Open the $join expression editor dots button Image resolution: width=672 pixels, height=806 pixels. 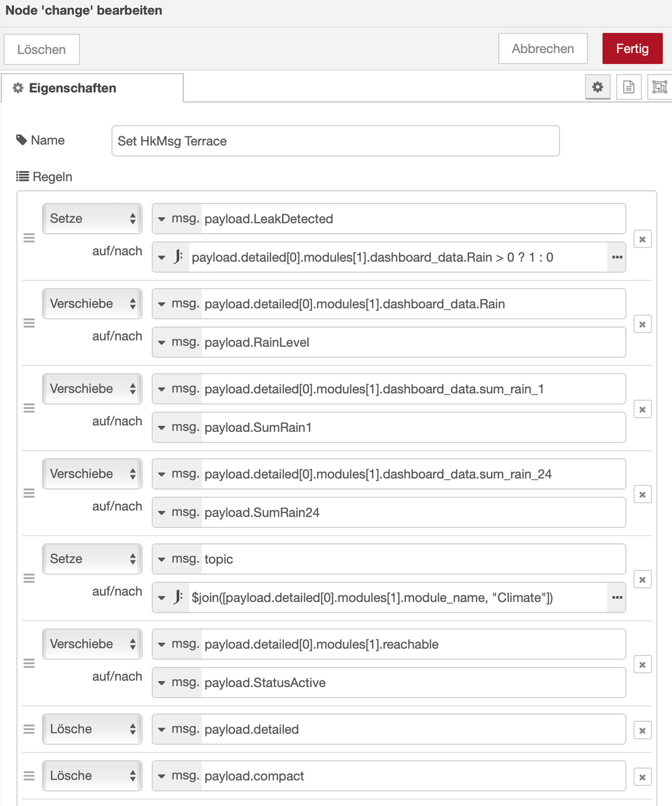616,597
